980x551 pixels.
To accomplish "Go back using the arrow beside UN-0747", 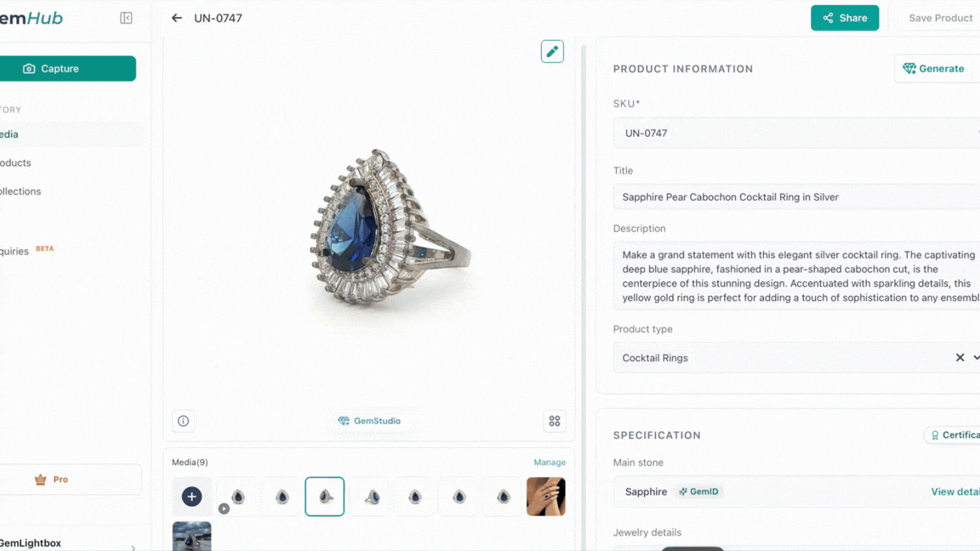I will tap(177, 18).
